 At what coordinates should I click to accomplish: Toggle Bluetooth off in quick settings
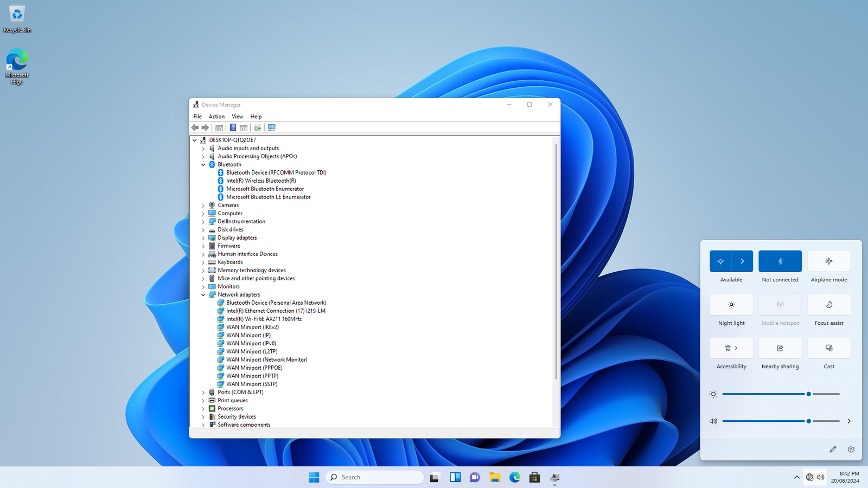click(x=780, y=261)
